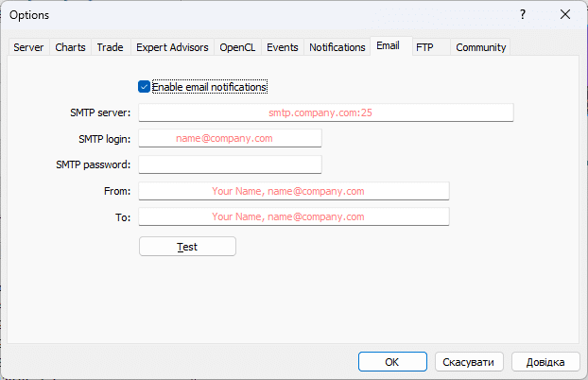
Task: Open the Charts tab
Action: [x=70, y=47]
